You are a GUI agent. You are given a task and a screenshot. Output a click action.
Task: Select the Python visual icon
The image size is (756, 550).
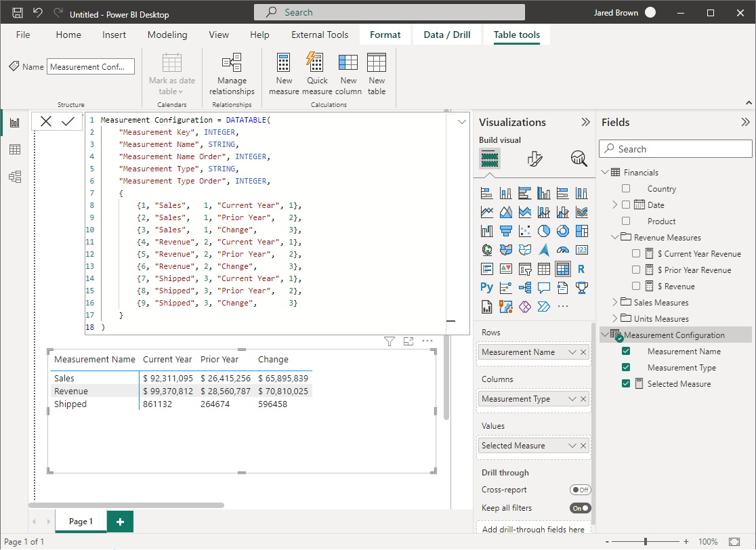click(x=486, y=287)
